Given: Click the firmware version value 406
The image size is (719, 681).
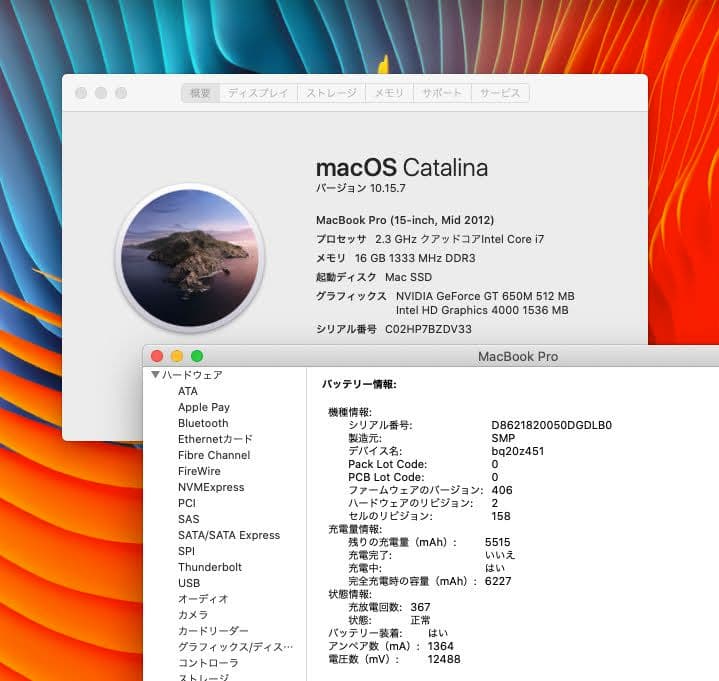Looking at the screenshot, I should pos(502,490).
